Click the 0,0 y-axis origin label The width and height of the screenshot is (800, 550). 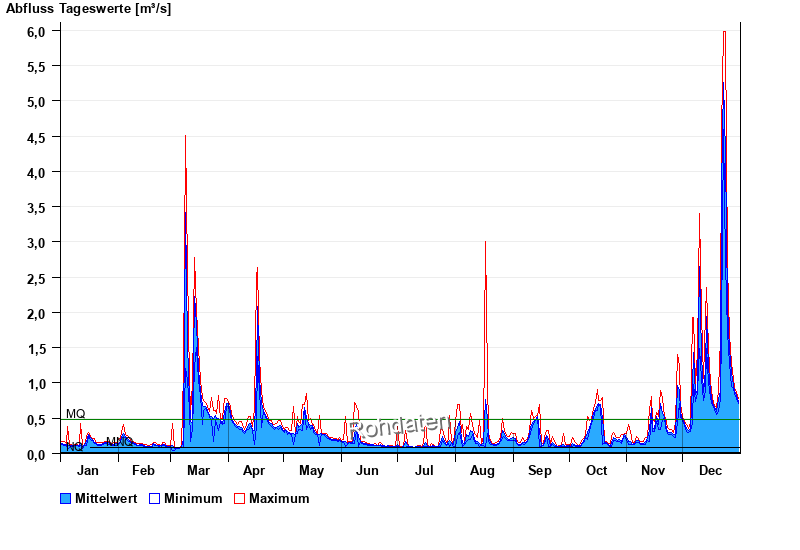pos(36,455)
